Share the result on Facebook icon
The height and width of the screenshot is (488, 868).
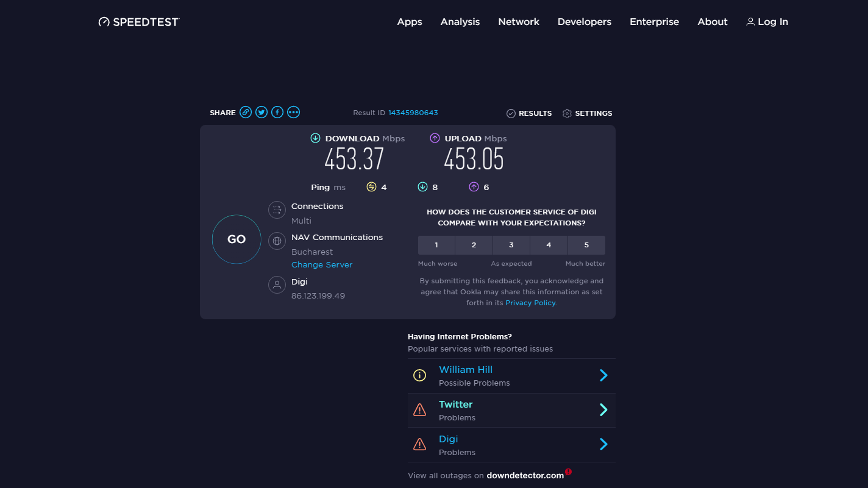pyautogui.click(x=277, y=112)
